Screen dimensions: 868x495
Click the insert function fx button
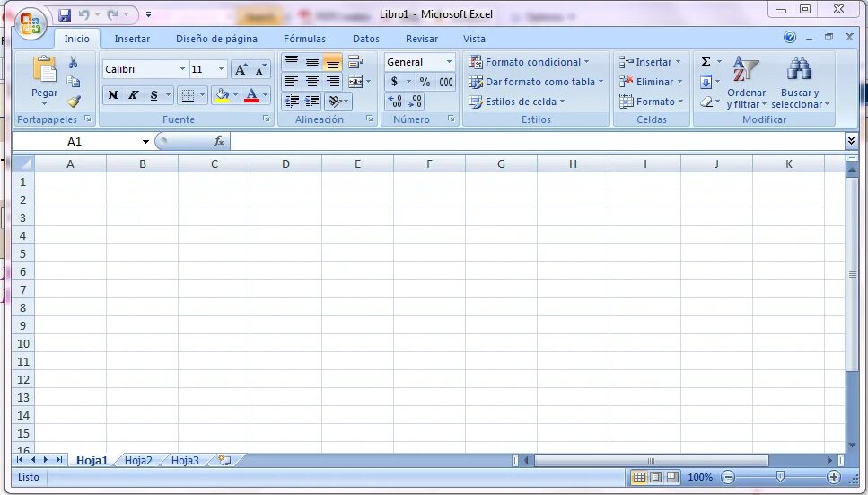tap(219, 141)
